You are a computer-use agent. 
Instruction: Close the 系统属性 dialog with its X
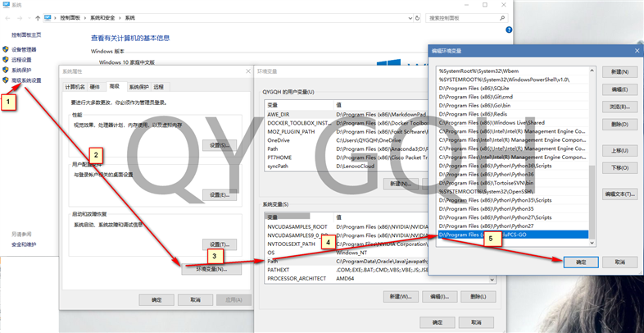tap(248, 71)
